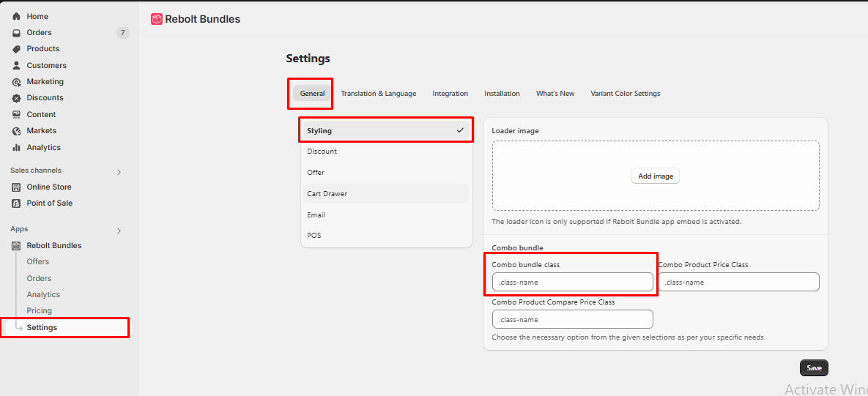The height and width of the screenshot is (396, 868).
Task: Open Analytics under Rebolt Bundles
Action: (x=43, y=295)
